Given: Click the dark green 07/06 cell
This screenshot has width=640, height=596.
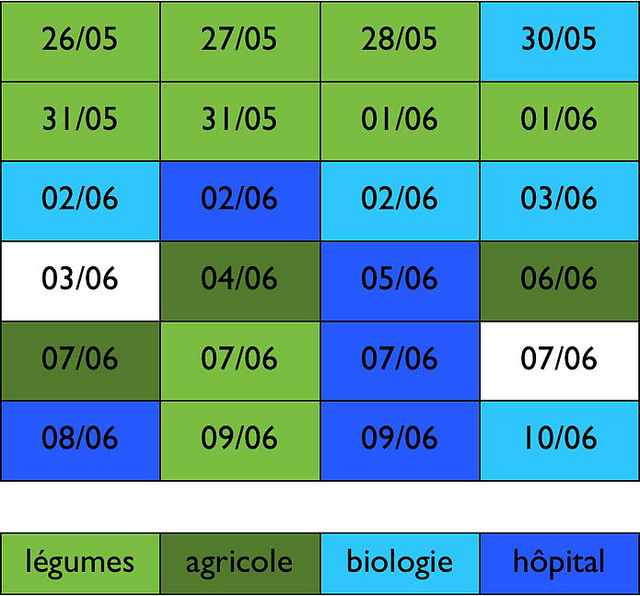Looking at the screenshot, I should (x=80, y=360).
